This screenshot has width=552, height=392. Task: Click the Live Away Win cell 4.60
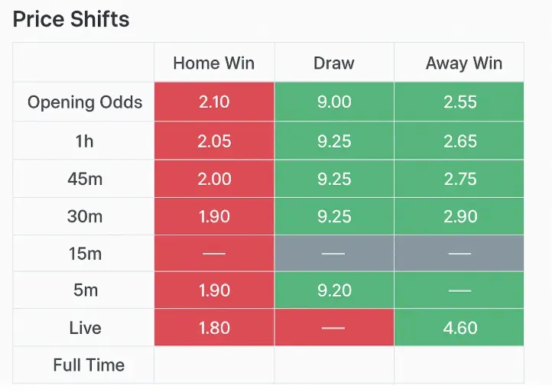[x=459, y=328]
